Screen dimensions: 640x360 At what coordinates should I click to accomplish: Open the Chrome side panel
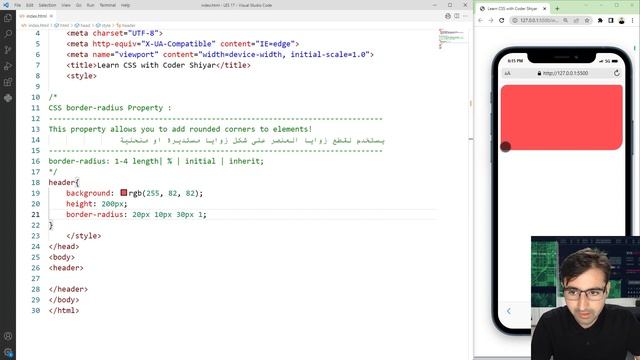coord(611,20)
